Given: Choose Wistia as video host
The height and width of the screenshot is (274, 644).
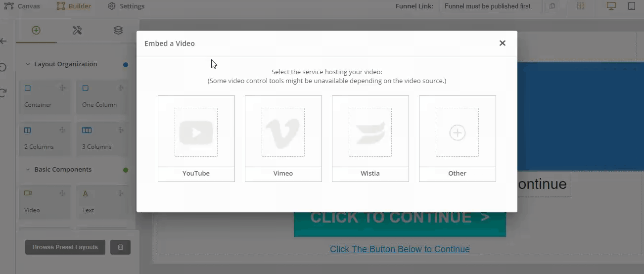Looking at the screenshot, I should [370, 138].
